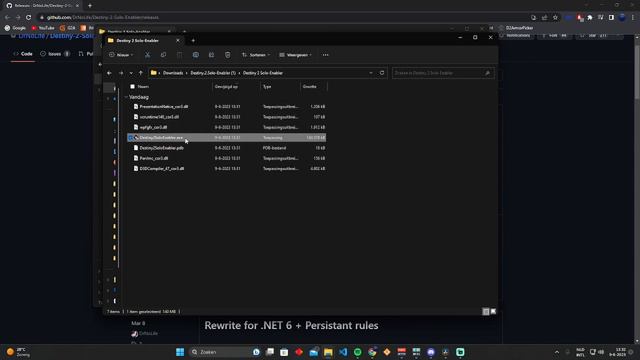This screenshot has height=360, width=640.
Task: Show hidden system tray icons
Action: [x=557, y=352]
